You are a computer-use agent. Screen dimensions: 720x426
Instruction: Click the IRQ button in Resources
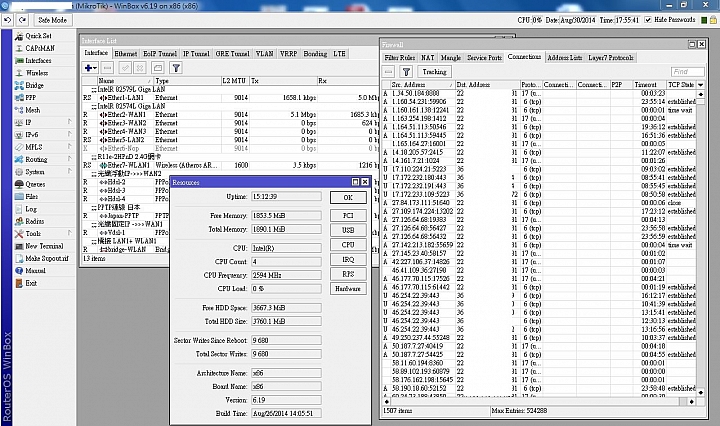[x=348, y=259]
